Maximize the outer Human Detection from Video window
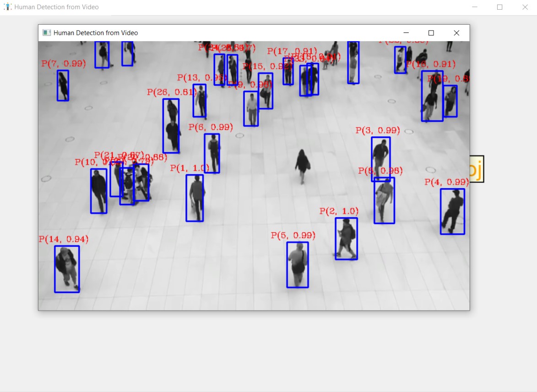Viewport: 537px width, 392px height. pos(499,7)
